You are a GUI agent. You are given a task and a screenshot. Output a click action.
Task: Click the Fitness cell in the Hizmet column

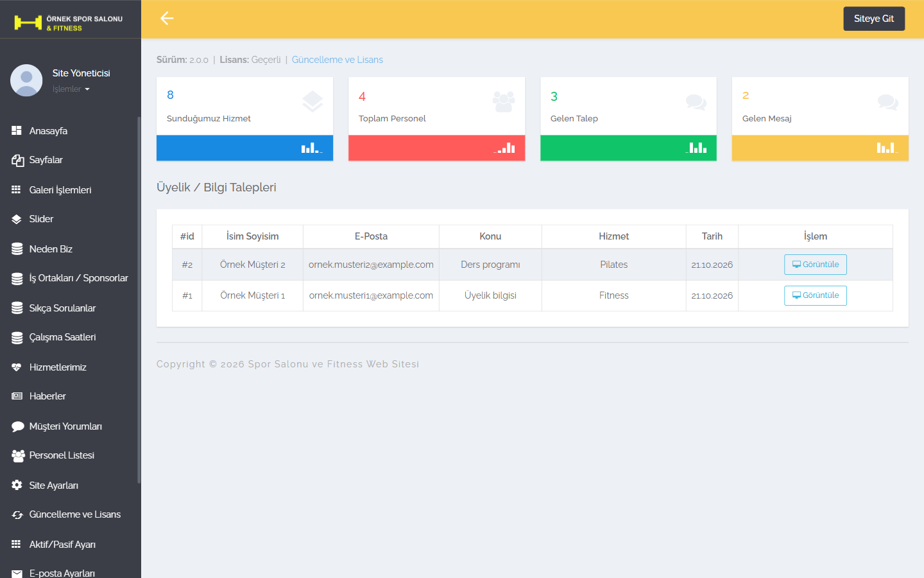(x=614, y=295)
